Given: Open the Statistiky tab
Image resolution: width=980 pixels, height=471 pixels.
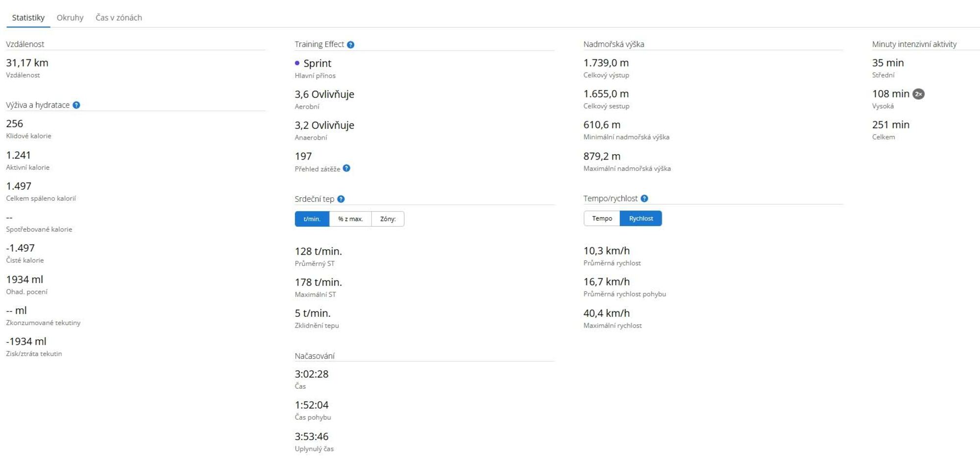Looking at the screenshot, I should point(28,18).
